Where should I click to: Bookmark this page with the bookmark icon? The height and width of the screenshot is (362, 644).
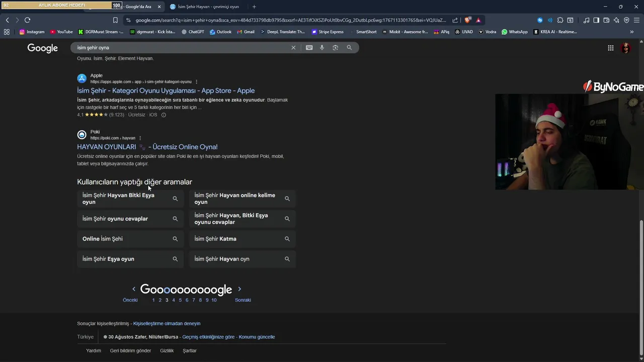click(115, 20)
